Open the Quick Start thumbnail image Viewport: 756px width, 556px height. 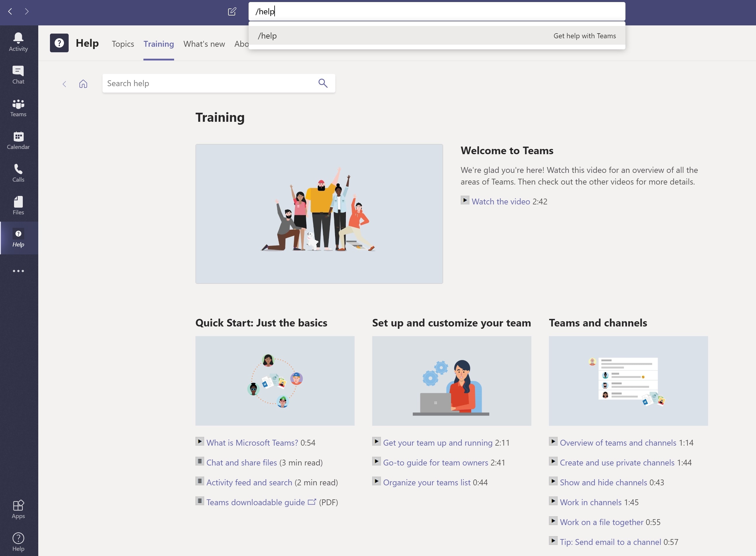[x=275, y=381]
